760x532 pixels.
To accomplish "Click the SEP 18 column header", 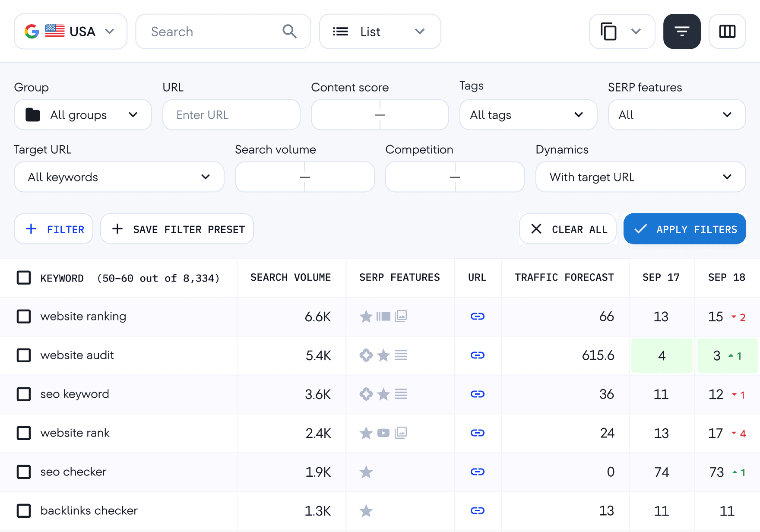I will coord(727,278).
